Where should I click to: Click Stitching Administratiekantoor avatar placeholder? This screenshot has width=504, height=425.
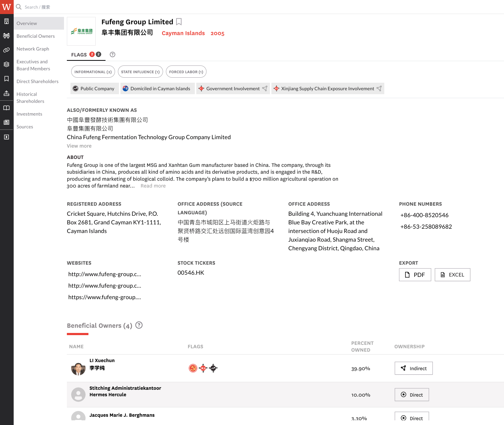tap(78, 394)
